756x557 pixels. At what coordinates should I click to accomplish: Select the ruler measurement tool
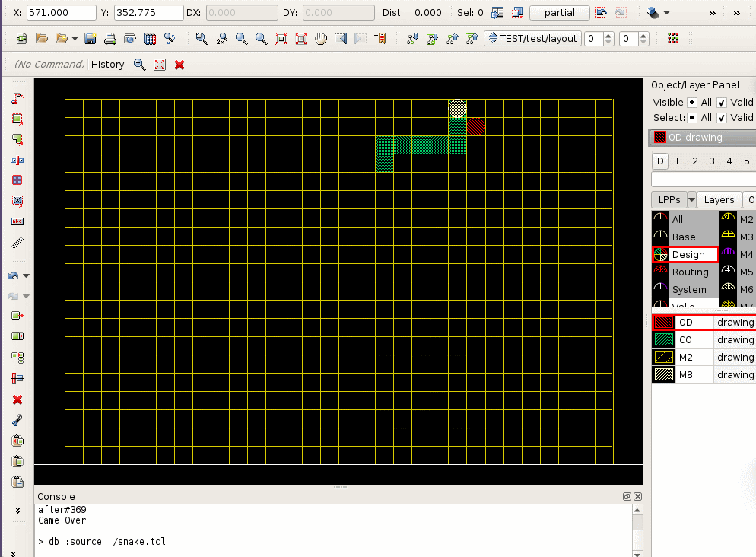coord(17,243)
